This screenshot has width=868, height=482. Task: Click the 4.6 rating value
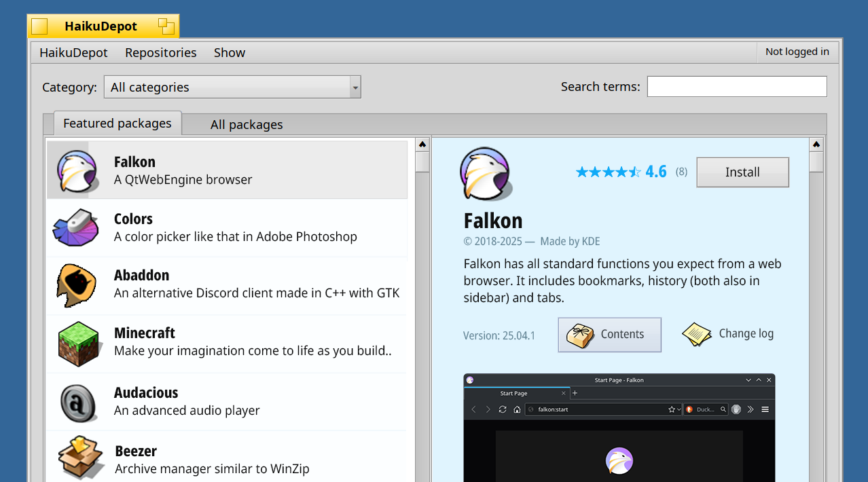click(656, 172)
